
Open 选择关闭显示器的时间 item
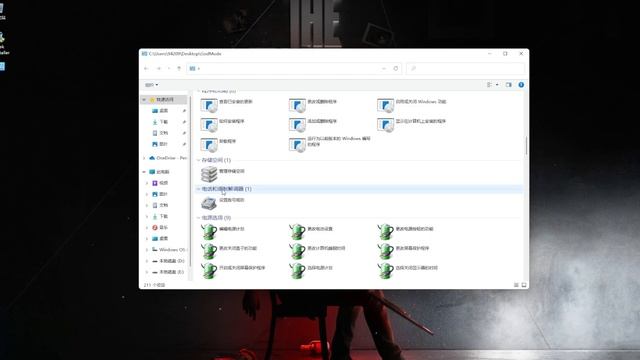pyautogui.click(x=408, y=271)
